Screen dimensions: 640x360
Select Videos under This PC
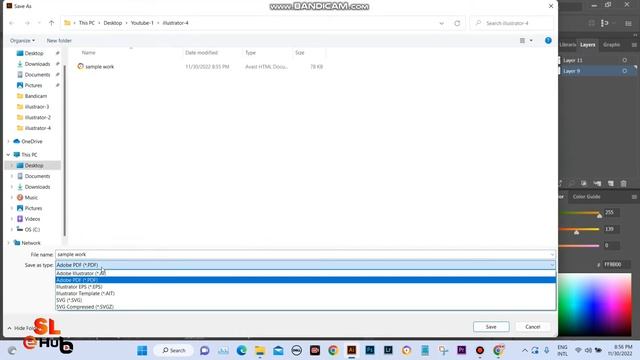pyautogui.click(x=32, y=219)
